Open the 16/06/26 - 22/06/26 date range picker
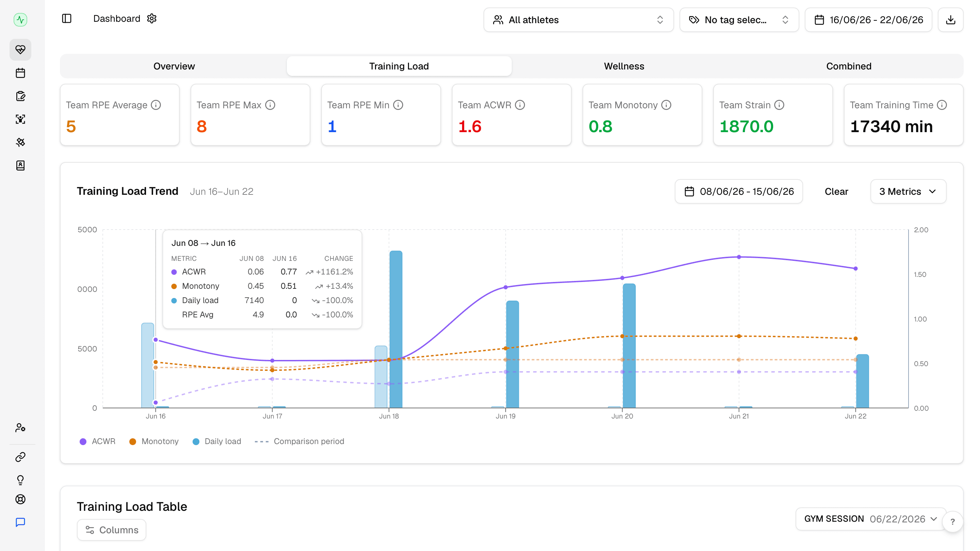 click(868, 20)
